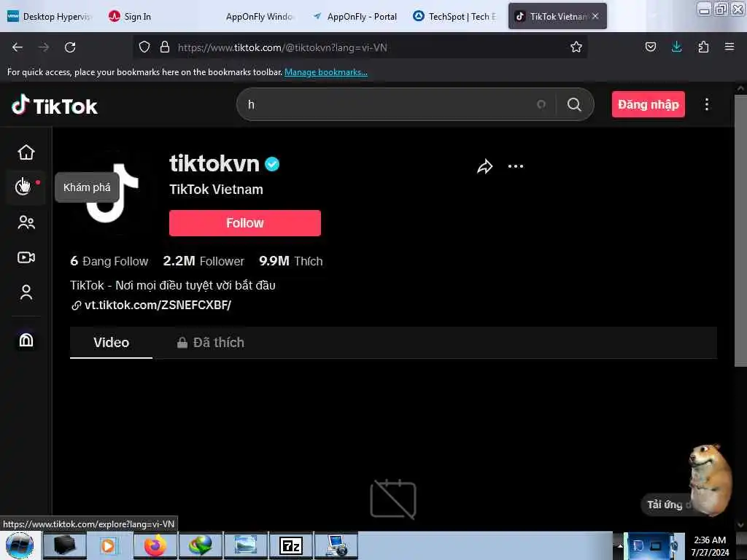
Task: Click the TikTok logo in header
Action: [x=54, y=106]
